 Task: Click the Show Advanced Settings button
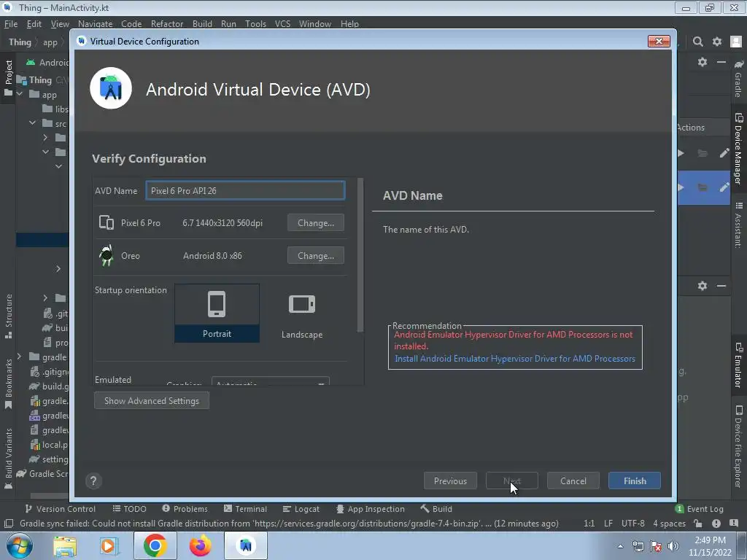click(152, 401)
